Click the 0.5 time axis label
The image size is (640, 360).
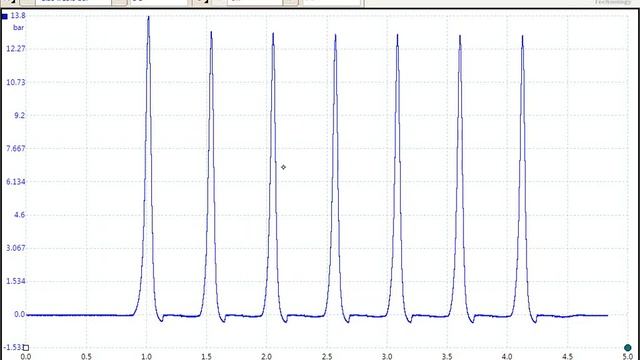[x=86, y=357]
